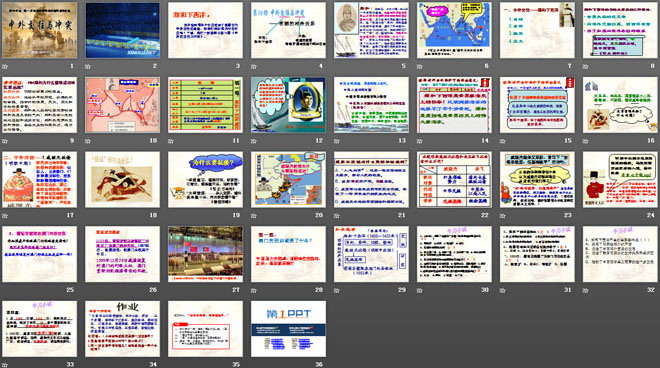This screenshot has width=660, height=368.
Task: Click the animation star under slide 2
Action: coord(88,67)
